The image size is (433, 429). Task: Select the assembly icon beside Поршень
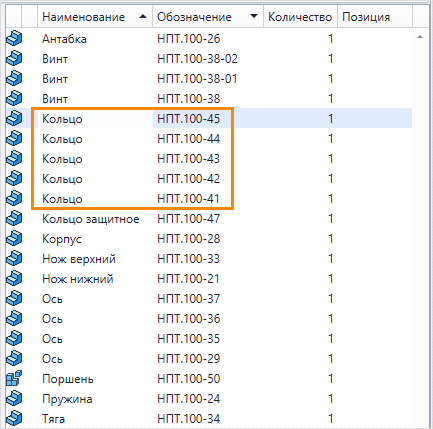point(14,379)
